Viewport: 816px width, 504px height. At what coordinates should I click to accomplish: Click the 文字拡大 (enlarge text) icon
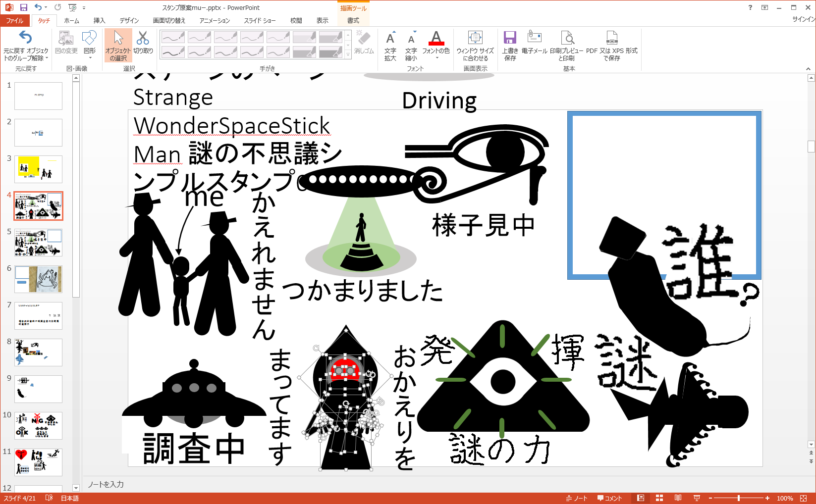pos(390,45)
